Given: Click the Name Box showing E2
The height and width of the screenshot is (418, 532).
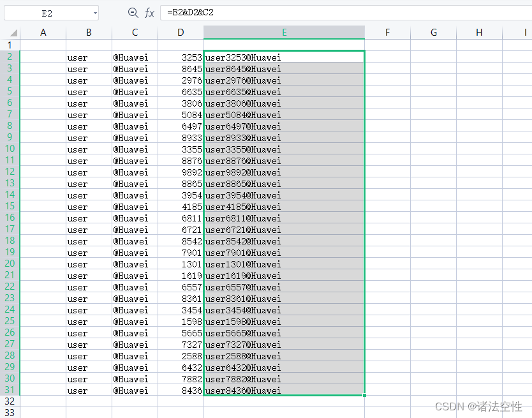Looking at the screenshot, I should coord(51,13).
